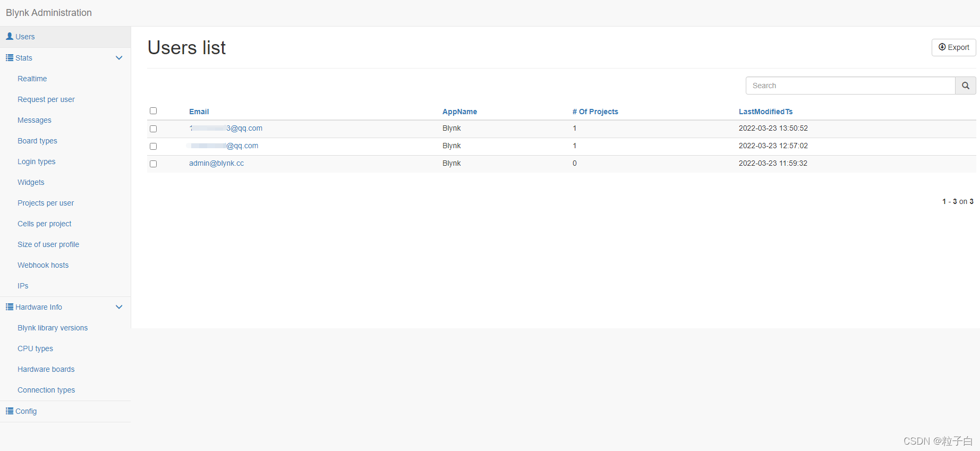This screenshot has width=980, height=451.
Task: Select the checkbox for admin@blynk.cc
Action: 153,164
